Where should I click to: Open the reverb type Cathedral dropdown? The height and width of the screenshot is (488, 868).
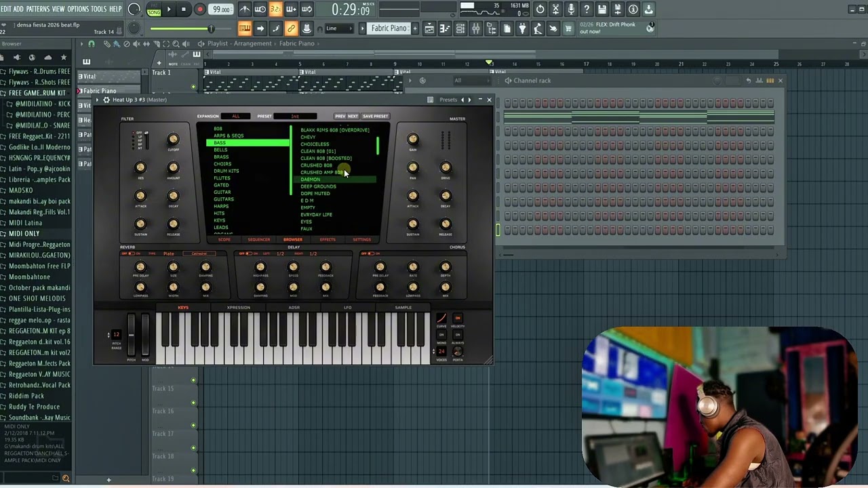point(199,254)
